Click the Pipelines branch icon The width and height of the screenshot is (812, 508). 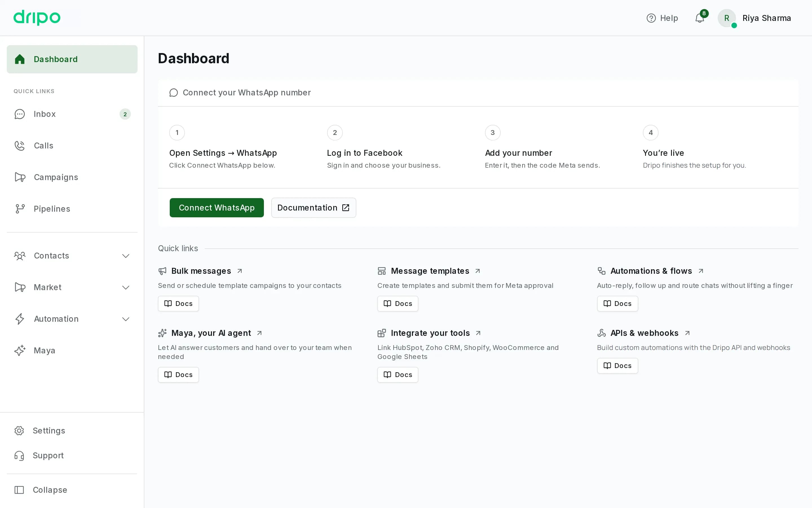(x=20, y=209)
